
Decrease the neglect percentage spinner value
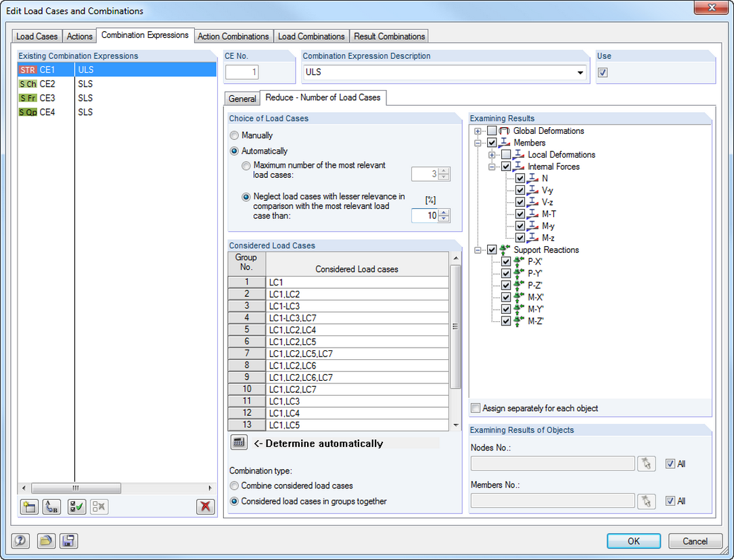(x=444, y=218)
